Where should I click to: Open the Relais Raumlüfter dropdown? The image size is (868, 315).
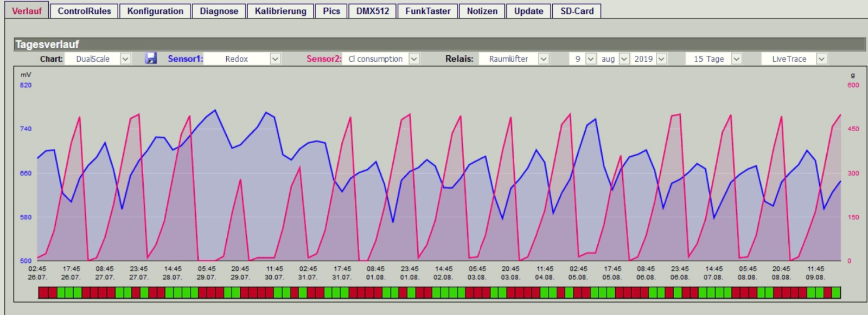pyautogui.click(x=514, y=59)
